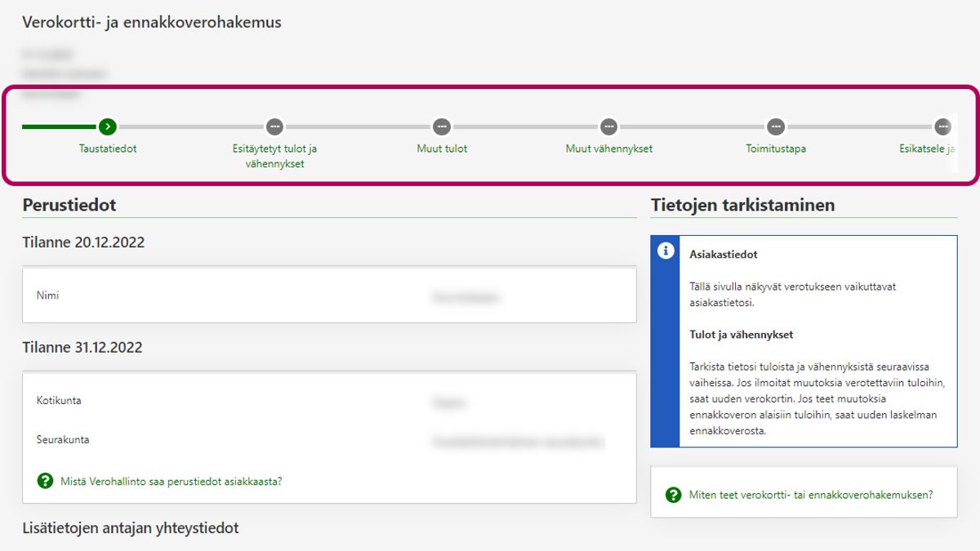Jump to the Muut vähennykset step circle
The width and height of the screenshot is (980, 551).
608,127
